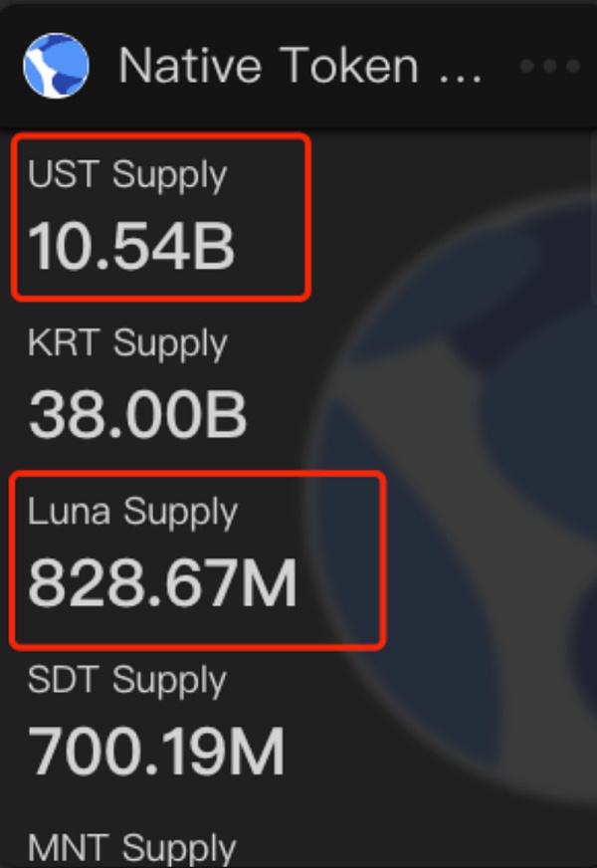Select the UST Supply label
This screenshot has width=597, height=868.
click(127, 174)
